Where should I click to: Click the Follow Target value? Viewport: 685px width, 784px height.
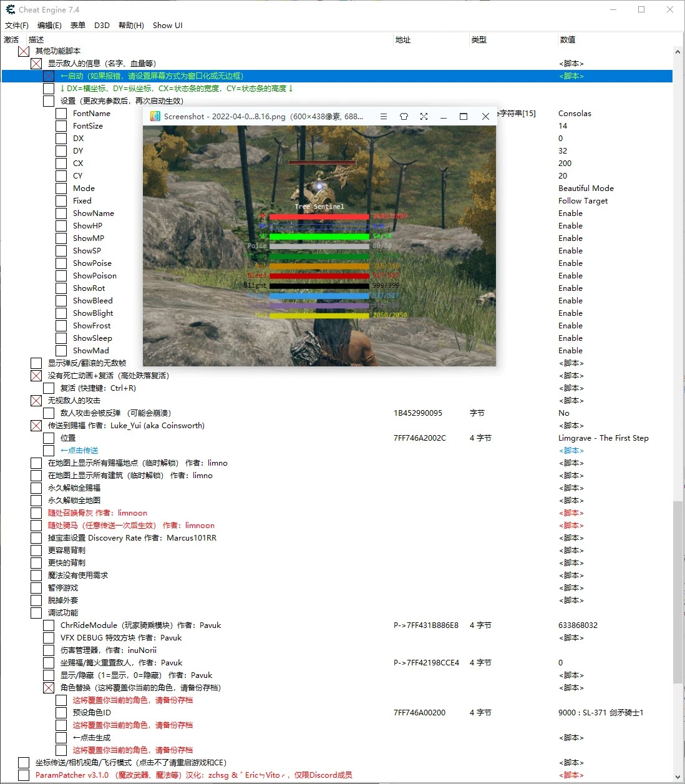[583, 201]
